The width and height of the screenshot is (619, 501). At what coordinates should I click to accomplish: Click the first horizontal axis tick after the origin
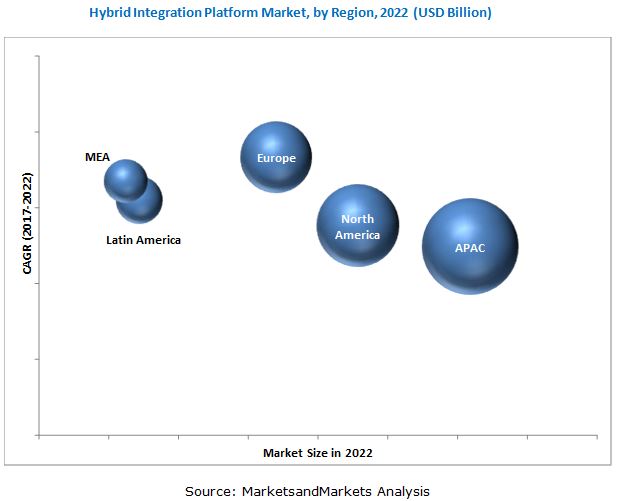[x=108, y=436]
